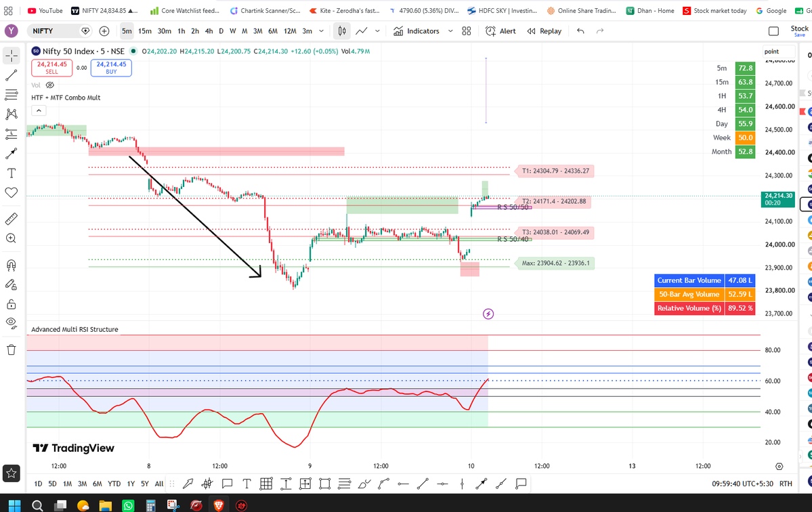The image size is (812, 512).
Task: Open the heart icons tool
Action: (x=12, y=192)
